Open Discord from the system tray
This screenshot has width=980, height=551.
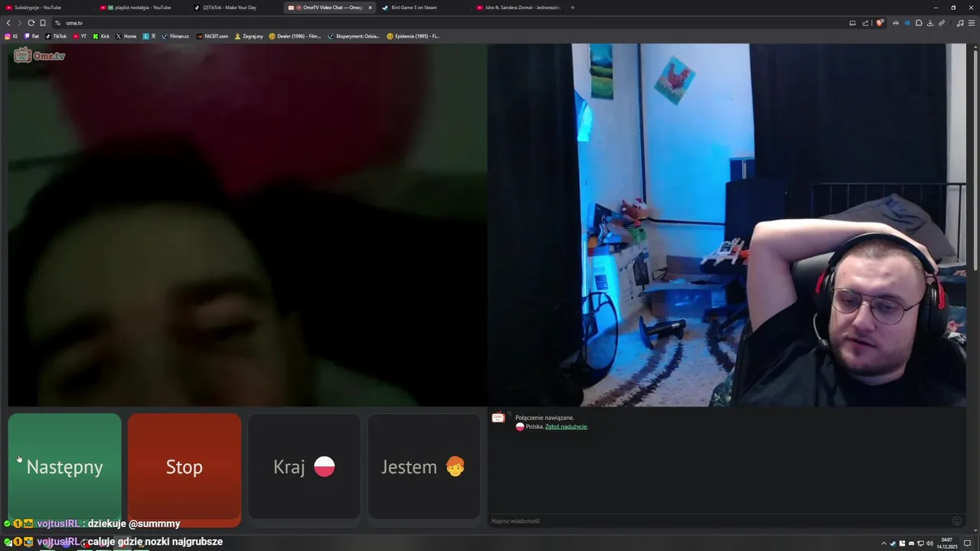tap(911, 543)
